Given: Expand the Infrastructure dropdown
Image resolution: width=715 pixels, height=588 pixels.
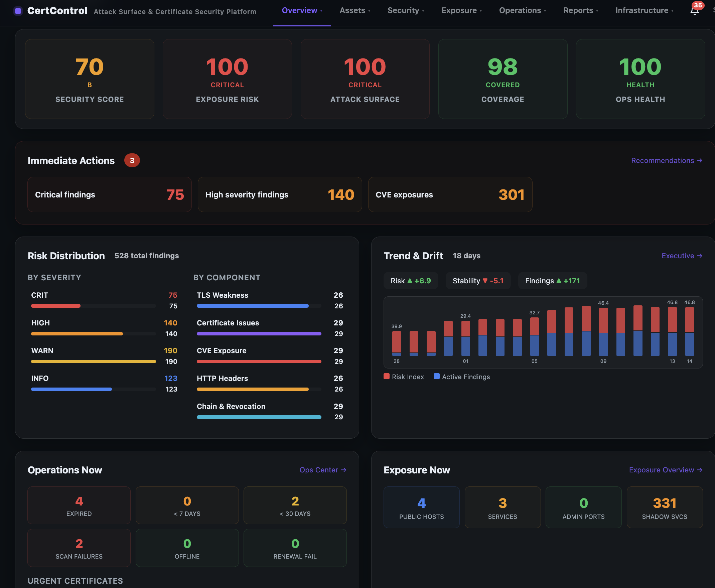Looking at the screenshot, I should point(644,10).
